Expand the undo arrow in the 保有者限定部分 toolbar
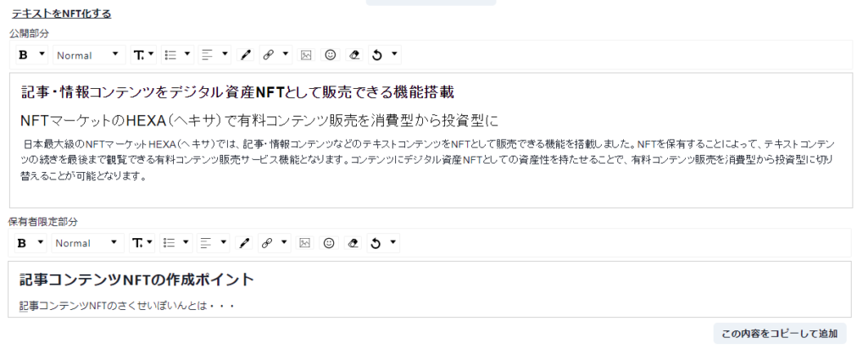 coord(392,242)
